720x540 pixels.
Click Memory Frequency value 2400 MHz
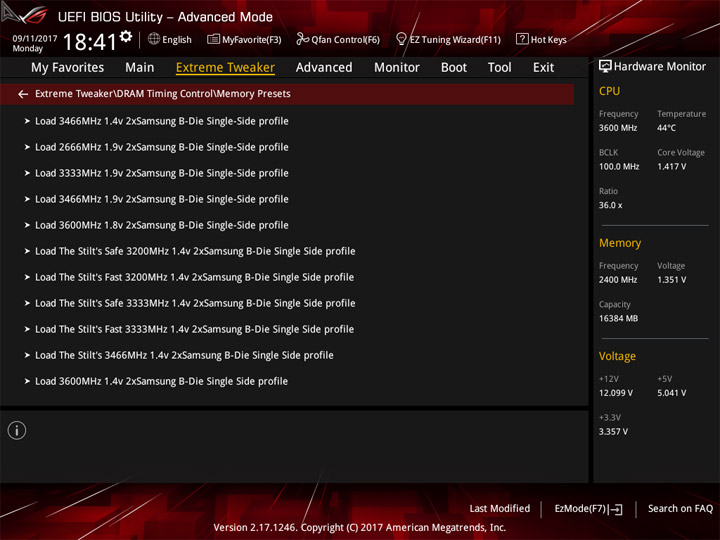coord(618,280)
